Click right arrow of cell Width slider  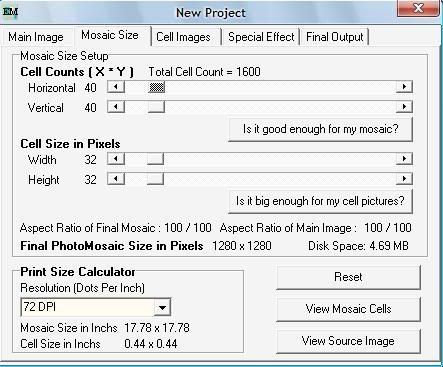click(x=404, y=159)
